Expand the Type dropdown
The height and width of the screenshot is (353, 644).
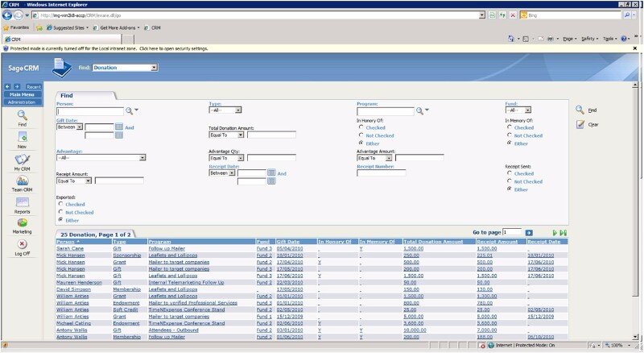[225, 110]
